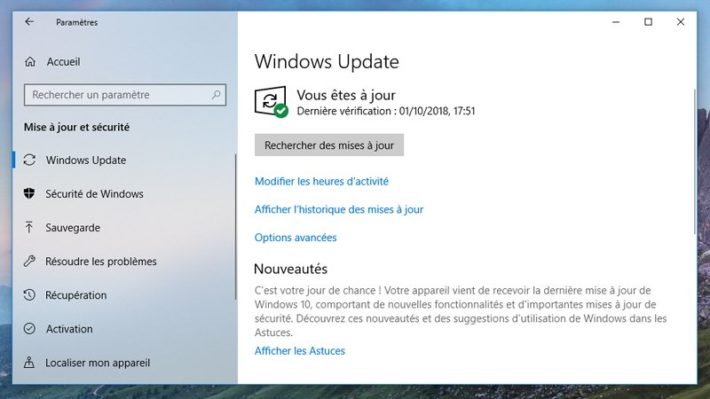
Task: Minimize the Paramètres window
Action: [x=616, y=22]
